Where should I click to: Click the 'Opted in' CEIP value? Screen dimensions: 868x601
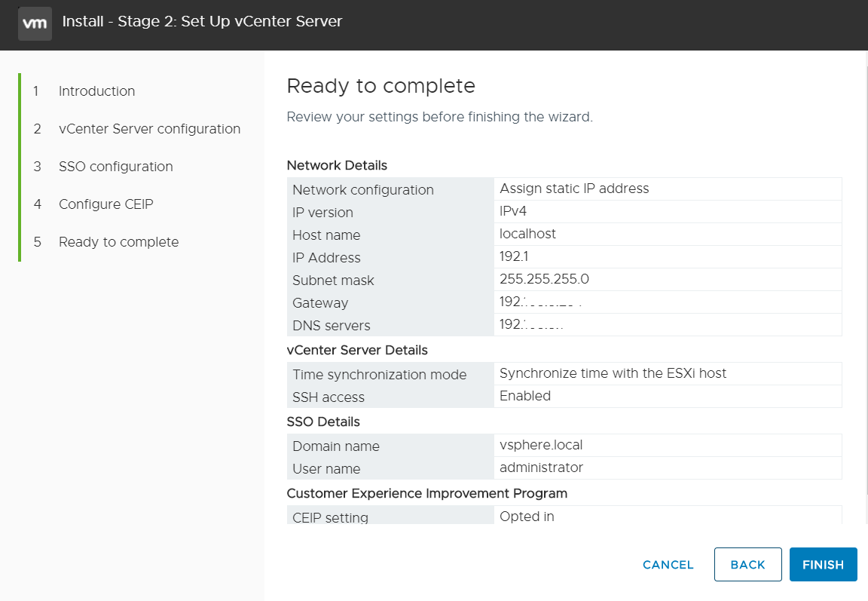click(527, 517)
